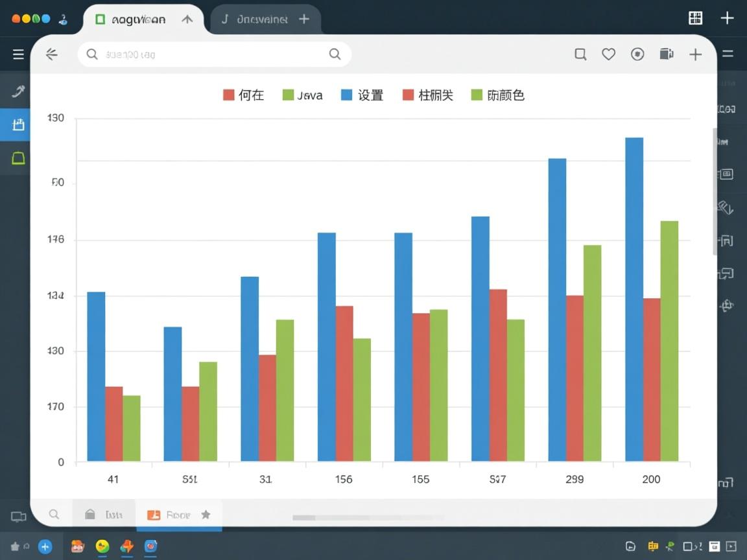Click the star icon beside the bottom tabs
The height and width of the screenshot is (560, 747).
click(206, 515)
